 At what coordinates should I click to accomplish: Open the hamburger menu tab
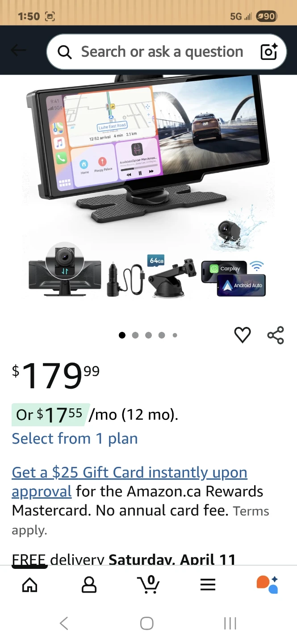tap(208, 585)
